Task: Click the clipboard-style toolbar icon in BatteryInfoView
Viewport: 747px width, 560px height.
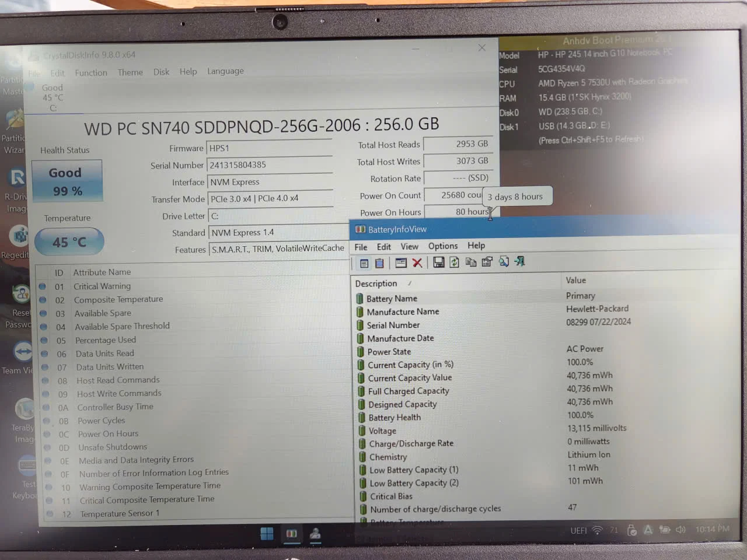Action: tap(379, 263)
